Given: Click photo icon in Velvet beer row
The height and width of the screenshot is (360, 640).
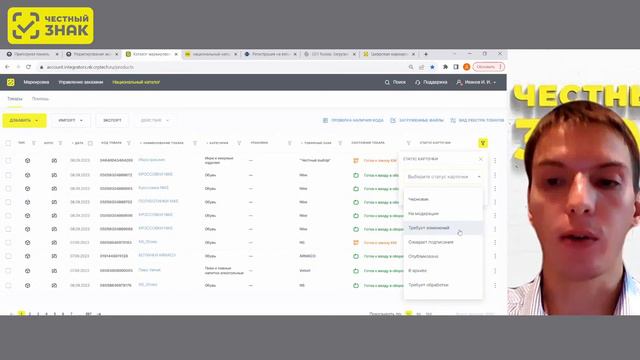Looking at the screenshot, I should click(54, 271).
